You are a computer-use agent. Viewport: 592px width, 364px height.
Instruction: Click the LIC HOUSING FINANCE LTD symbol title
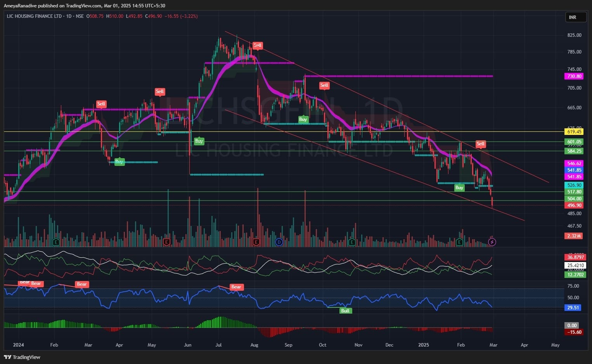coord(35,16)
